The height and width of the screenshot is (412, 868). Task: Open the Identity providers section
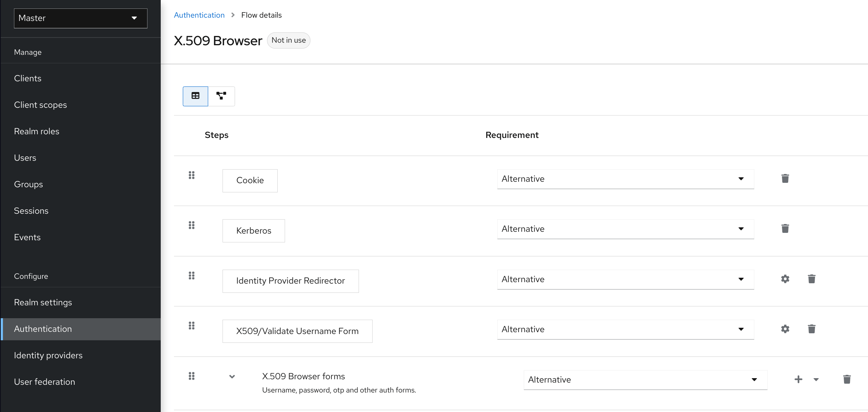(x=48, y=355)
